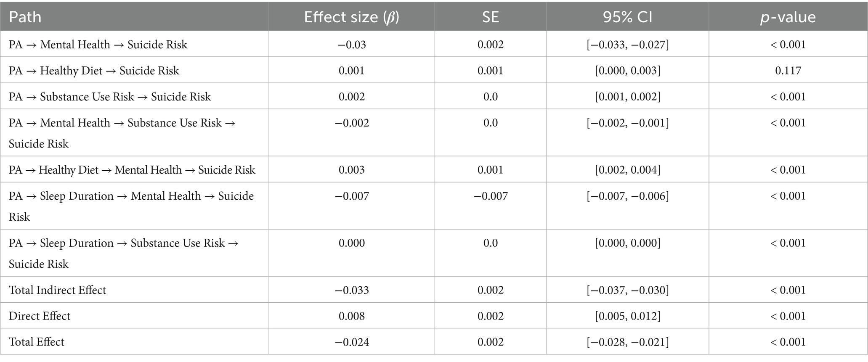Select the confidence interval [−0.033, −0.027] cell

(x=627, y=45)
